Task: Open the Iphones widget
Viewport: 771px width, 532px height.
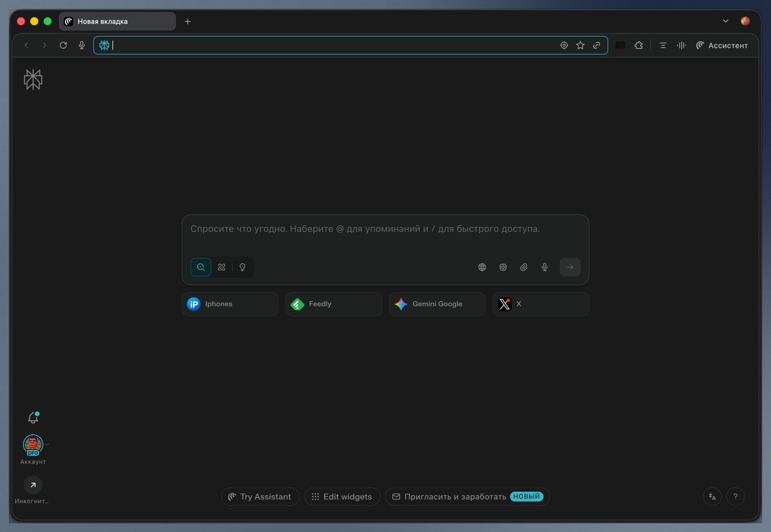Action: click(230, 304)
